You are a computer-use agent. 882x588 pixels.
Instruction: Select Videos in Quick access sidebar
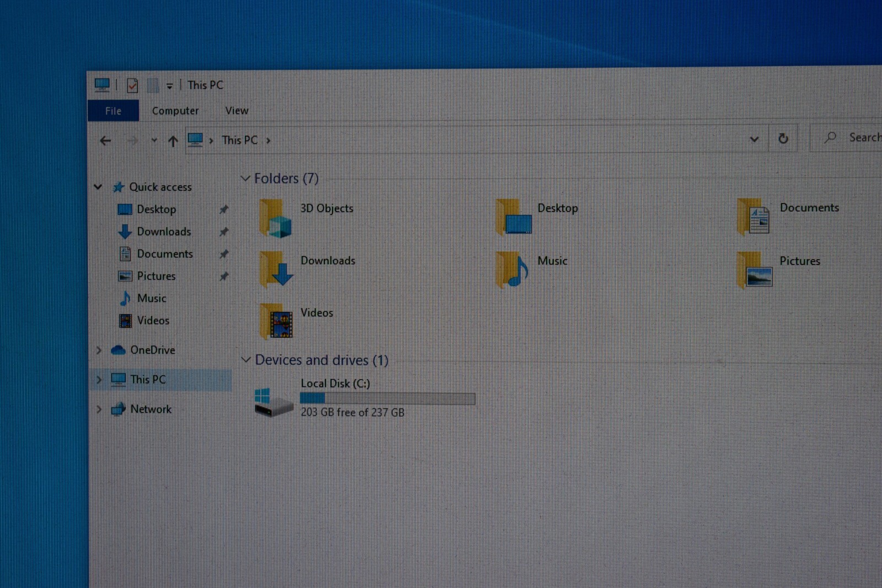[x=153, y=320]
